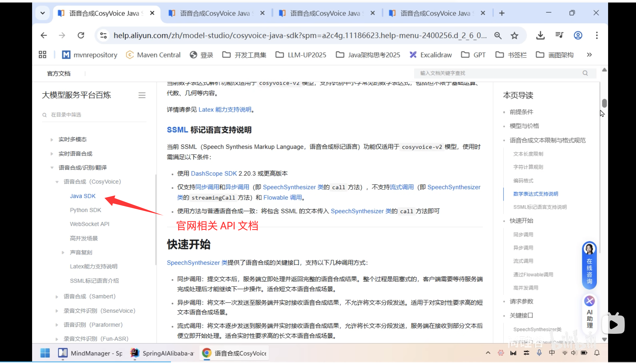
Task: Open the Excalidraw bookmark
Action: [x=431, y=55]
